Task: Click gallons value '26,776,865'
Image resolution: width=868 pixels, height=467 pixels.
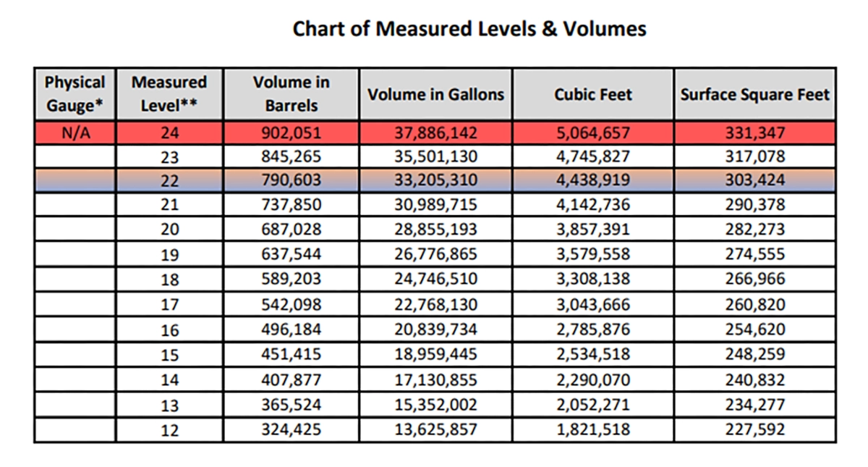Action: [435, 255]
